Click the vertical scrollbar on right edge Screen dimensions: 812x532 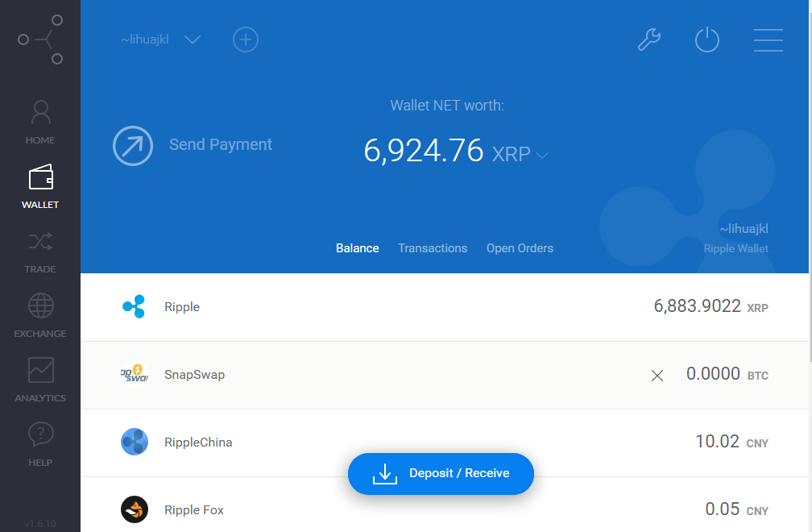810,186
